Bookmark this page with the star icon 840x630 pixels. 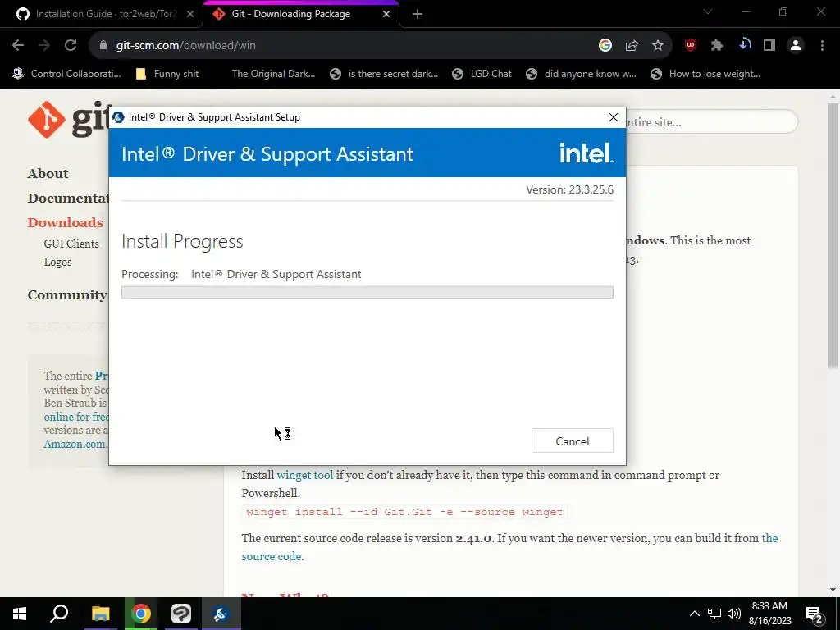point(658,46)
